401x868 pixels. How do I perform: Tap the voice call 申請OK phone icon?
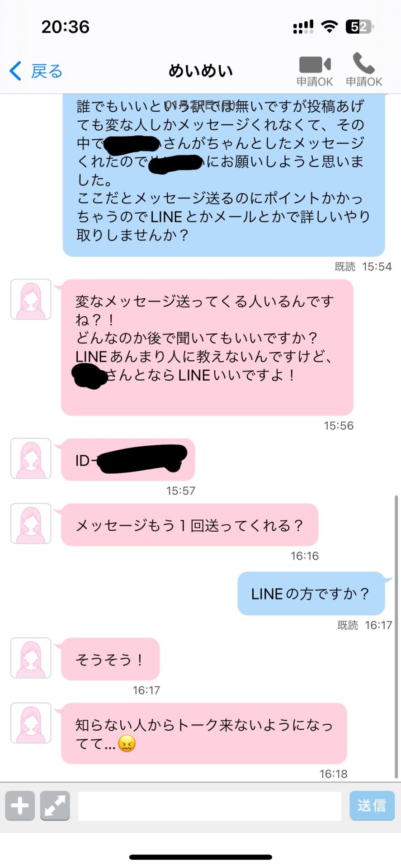[364, 63]
